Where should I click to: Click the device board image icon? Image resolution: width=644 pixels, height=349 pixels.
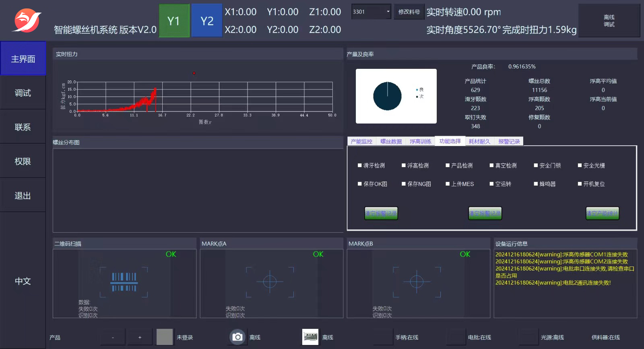(310, 337)
